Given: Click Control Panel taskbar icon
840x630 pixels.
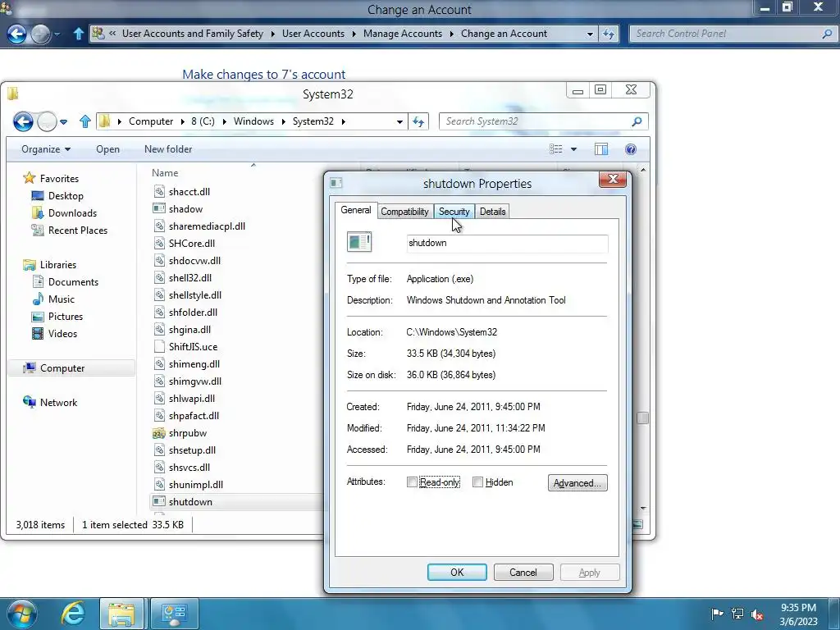Looking at the screenshot, I should (x=174, y=614).
